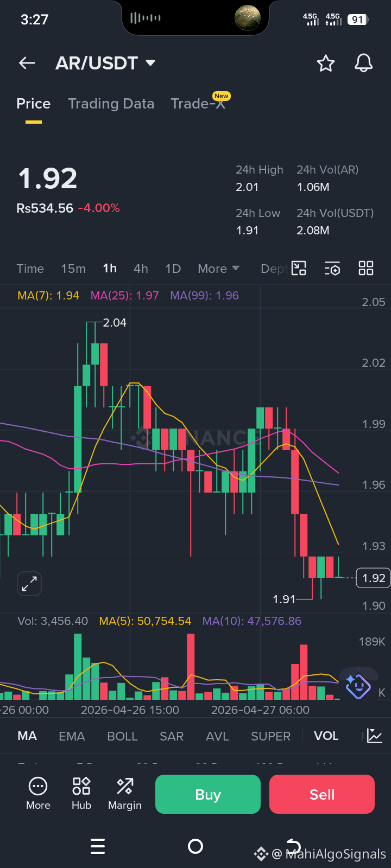
Task: Click the current price tag 1.92
Action: (x=374, y=578)
